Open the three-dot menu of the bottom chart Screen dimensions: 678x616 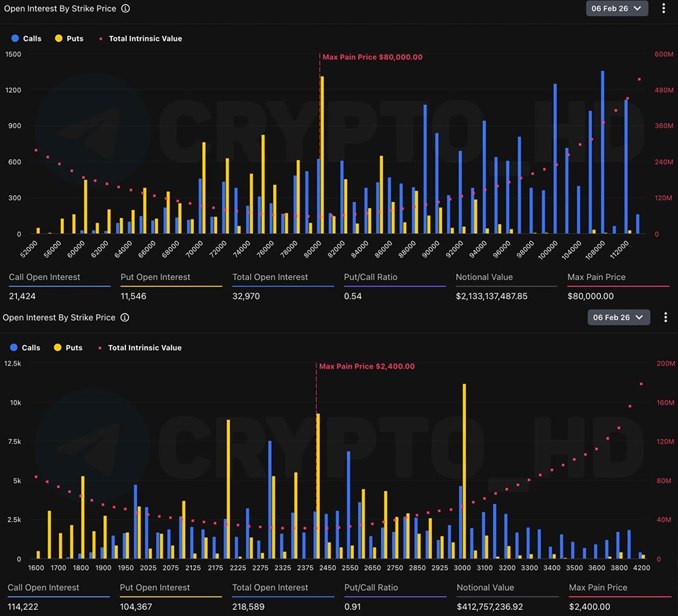click(665, 317)
